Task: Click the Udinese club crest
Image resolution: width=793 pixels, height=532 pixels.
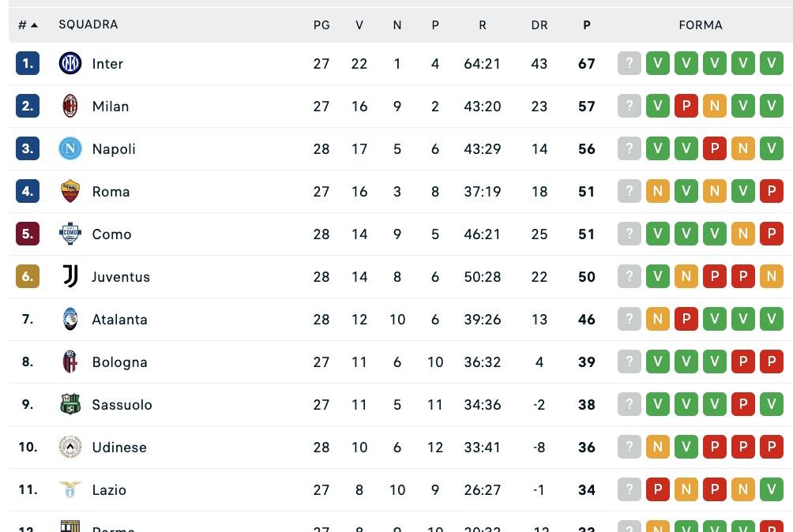Action: point(70,447)
